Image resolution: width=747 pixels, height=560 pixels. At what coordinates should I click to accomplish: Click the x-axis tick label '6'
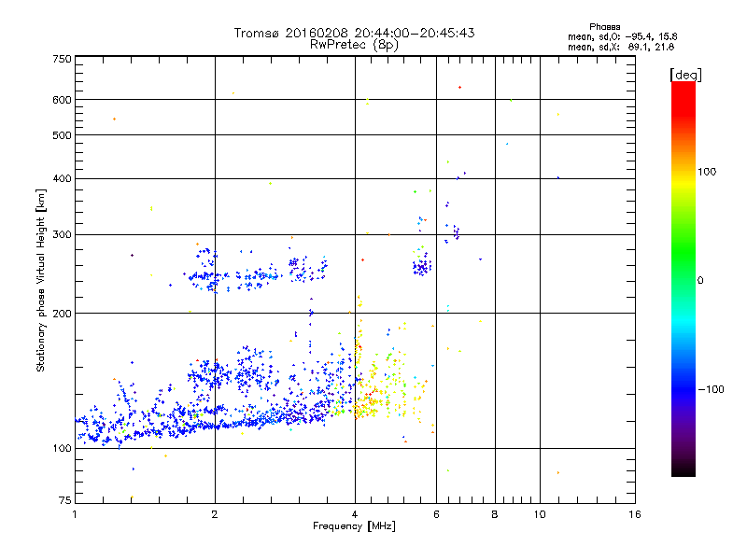pos(436,514)
